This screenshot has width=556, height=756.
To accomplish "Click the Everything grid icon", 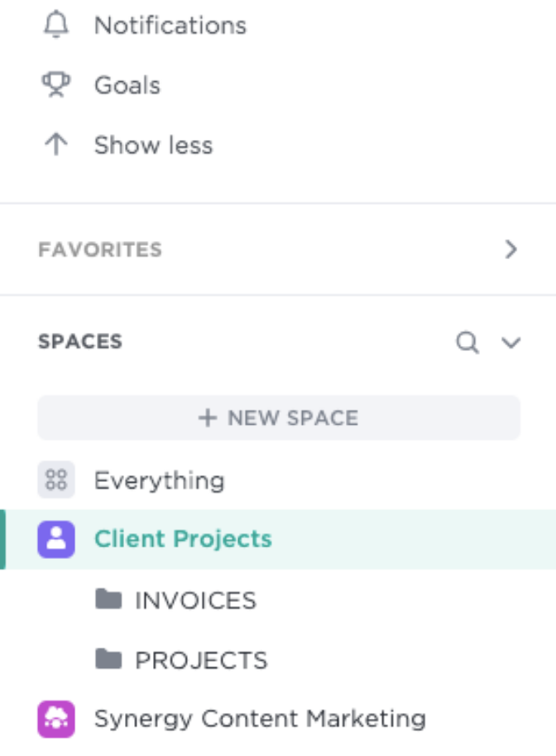I will pyautogui.click(x=56, y=480).
